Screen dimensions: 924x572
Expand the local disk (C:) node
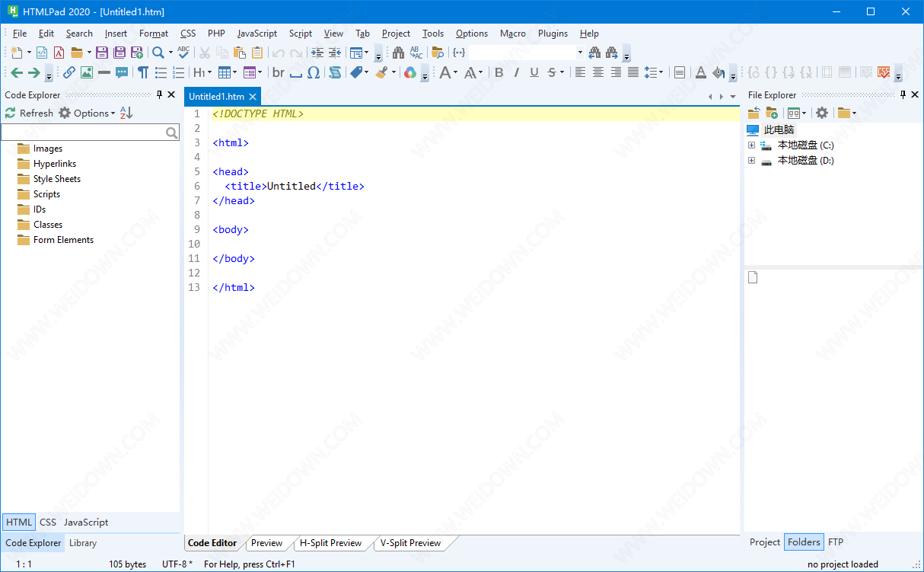751,145
